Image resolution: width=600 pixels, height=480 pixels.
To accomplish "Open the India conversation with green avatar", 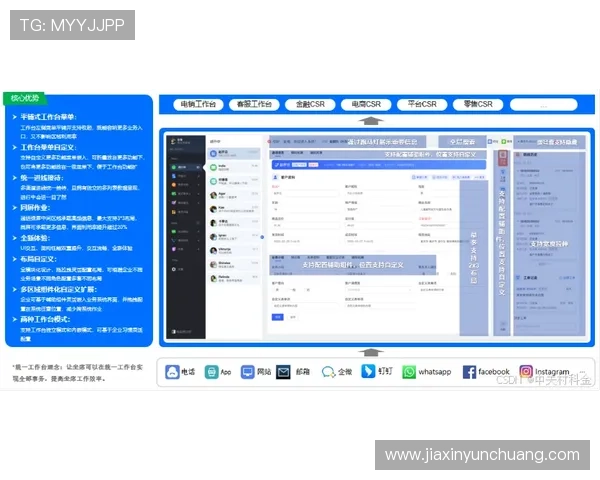I will click(x=234, y=168).
